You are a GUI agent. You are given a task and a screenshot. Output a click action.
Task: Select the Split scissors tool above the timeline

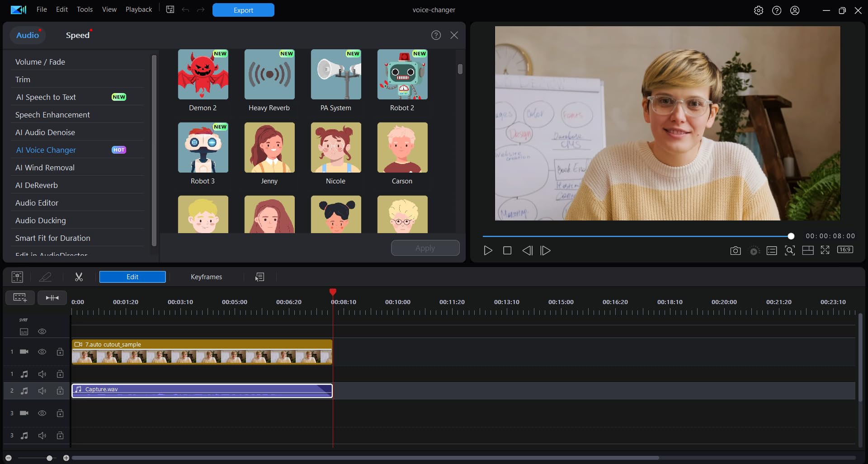click(79, 277)
